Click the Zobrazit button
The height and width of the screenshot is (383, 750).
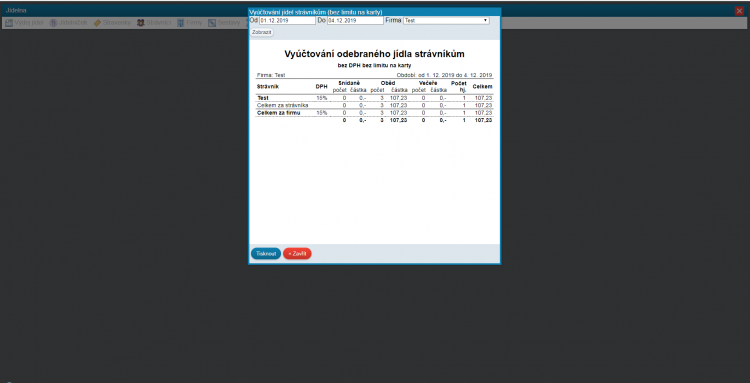click(262, 33)
